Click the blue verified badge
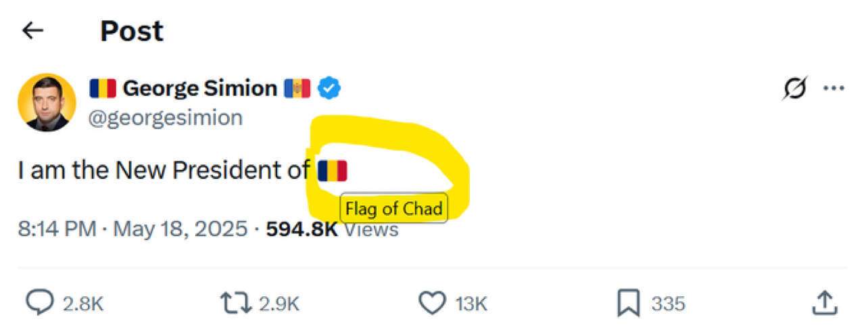Image resolution: width=868 pixels, height=332 pixels. (330, 89)
